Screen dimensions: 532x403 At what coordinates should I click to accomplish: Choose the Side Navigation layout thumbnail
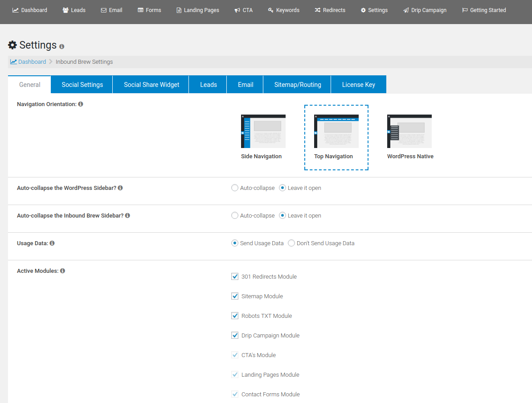click(263, 132)
